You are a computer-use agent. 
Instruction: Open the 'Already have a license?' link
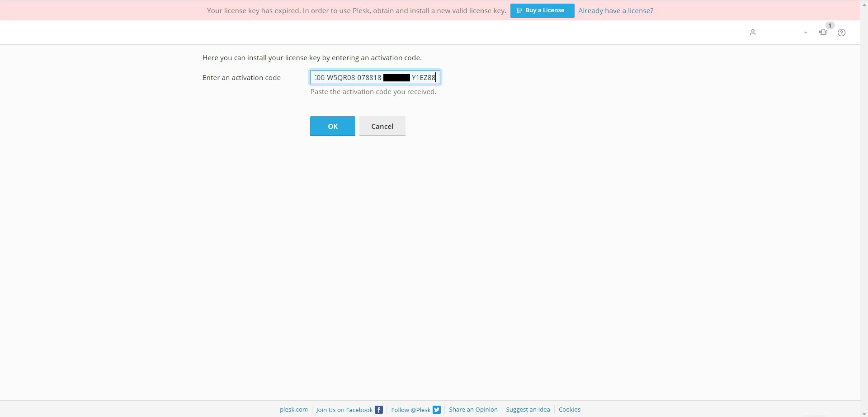pyautogui.click(x=615, y=10)
